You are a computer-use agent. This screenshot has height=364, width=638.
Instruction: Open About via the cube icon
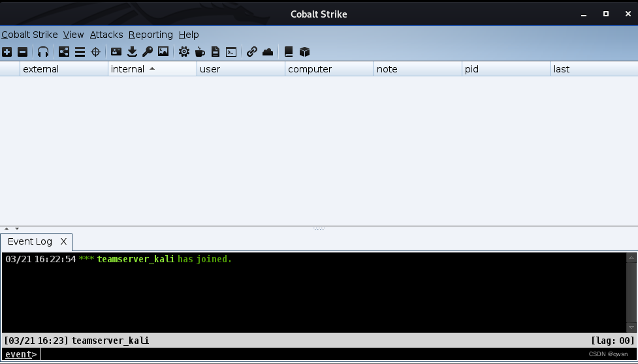304,52
